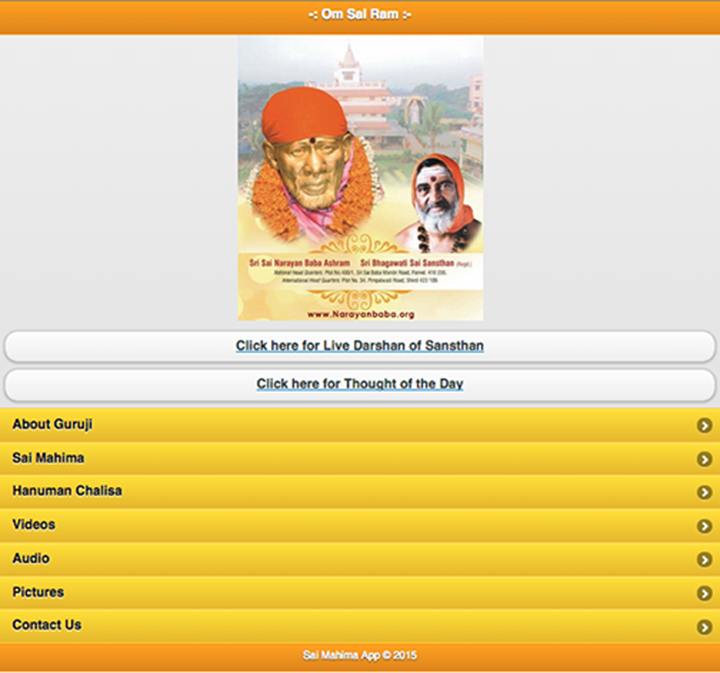Tap the Sai Baba ashram banner image
Viewport: 720px width, 673px height.
[x=360, y=179]
